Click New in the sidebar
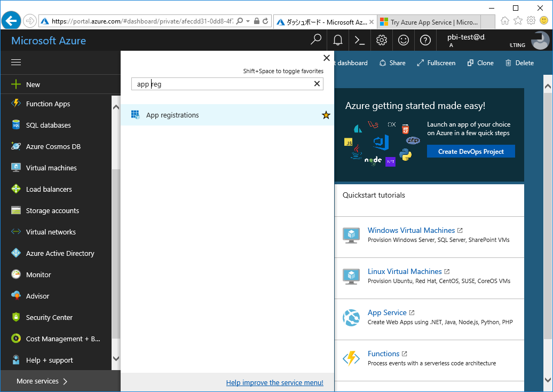 click(x=60, y=84)
